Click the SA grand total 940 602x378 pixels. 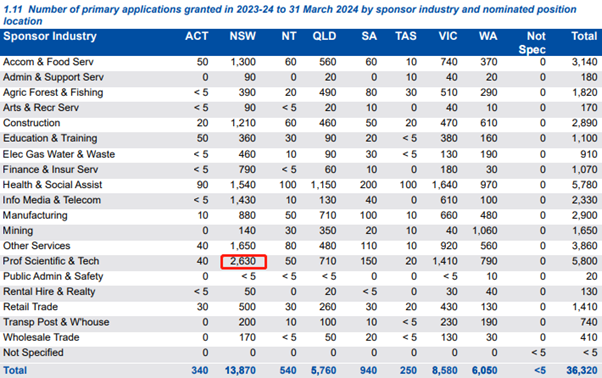point(369,371)
